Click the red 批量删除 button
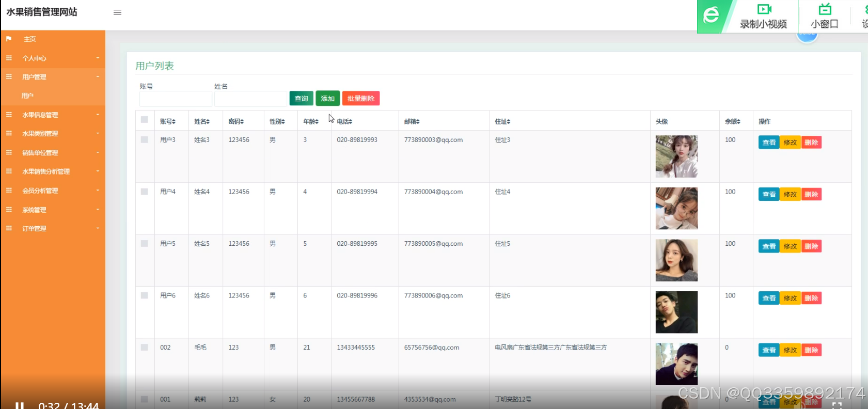Screen dimensions: 868x409 361,98
